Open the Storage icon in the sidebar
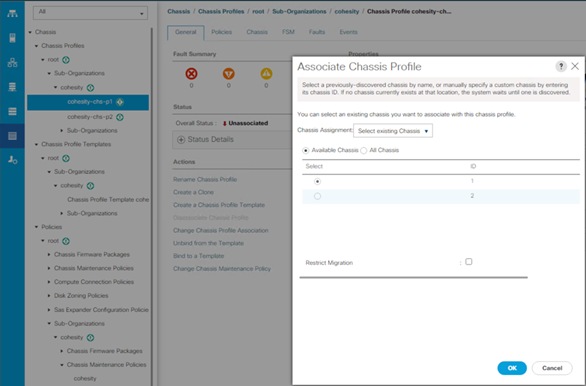Screen dimensions: 586x386 click(12, 111)
